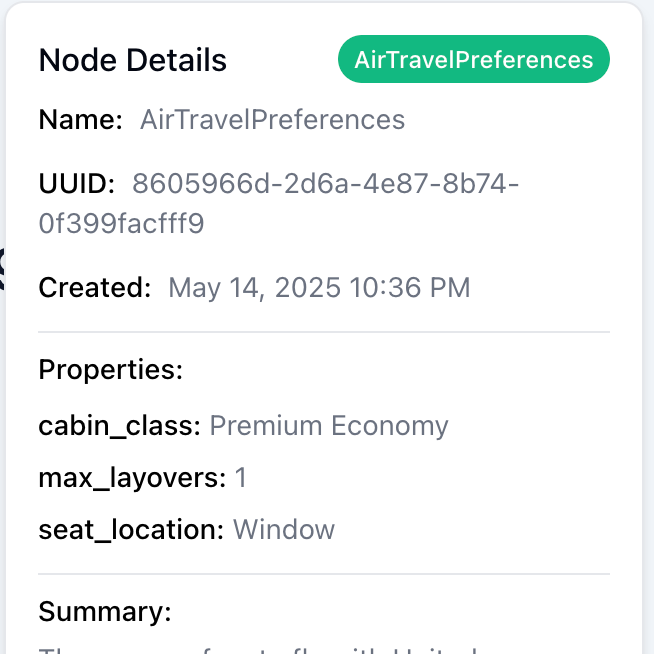
Task: Select the UUID value starting with 8605966d
Action: click(325, 184)
